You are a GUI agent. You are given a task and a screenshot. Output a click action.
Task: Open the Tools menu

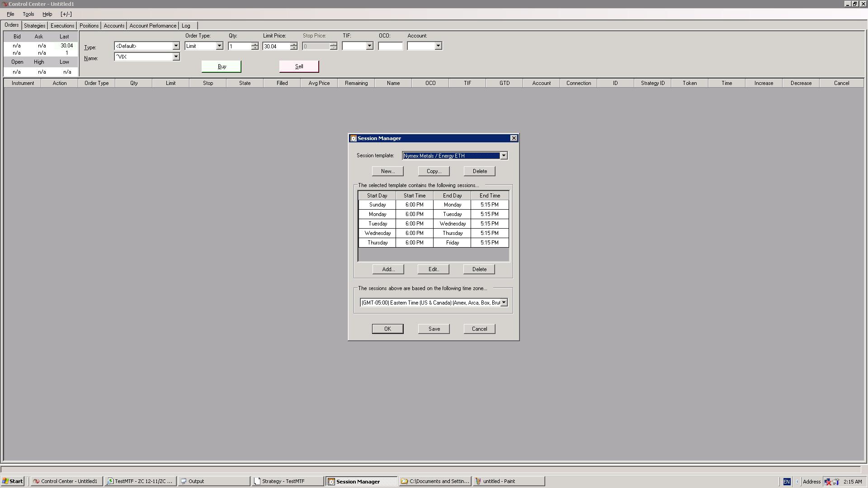pyautogui.click(x=28, y=14)
